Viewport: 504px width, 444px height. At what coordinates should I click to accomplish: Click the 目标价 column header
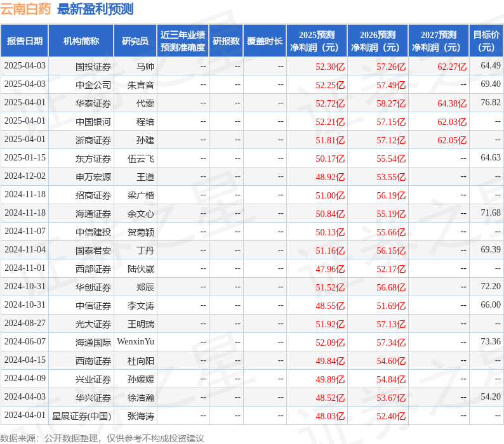pos(486,41)
